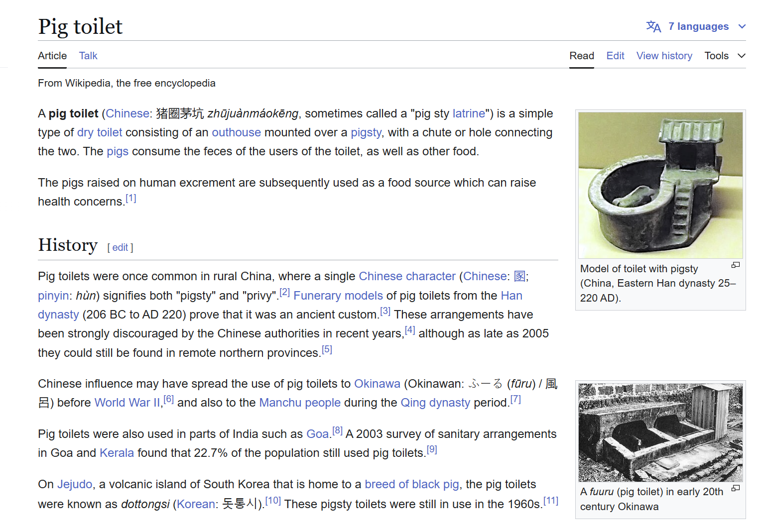This screenshot has height=532, width=758.
Task: Edit the History section
Action: click(x=120, y=247)
